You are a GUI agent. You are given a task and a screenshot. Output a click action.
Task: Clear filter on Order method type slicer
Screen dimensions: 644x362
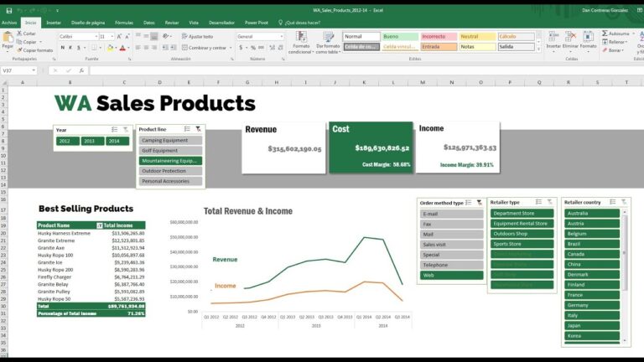coord(480,203)
